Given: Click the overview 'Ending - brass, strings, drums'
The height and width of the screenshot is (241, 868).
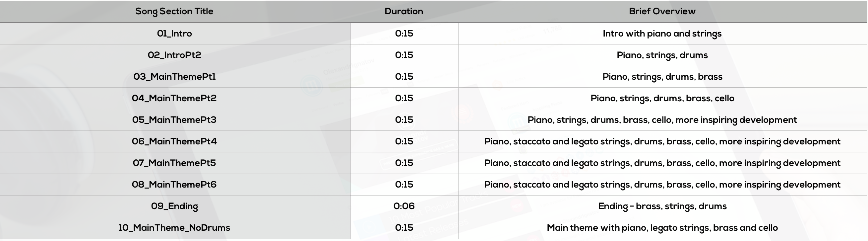Looking at the screenshot, I should 662,206.
